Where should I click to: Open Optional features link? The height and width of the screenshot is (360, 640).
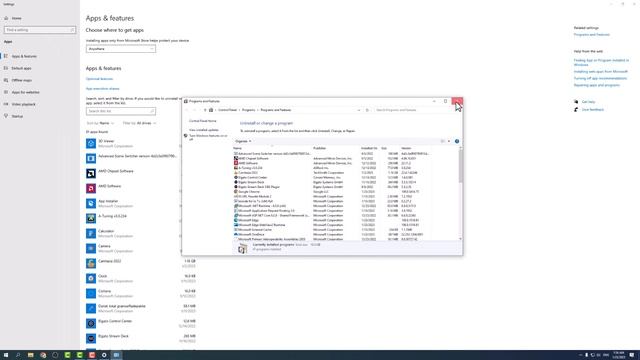click(x=99, y=79)
